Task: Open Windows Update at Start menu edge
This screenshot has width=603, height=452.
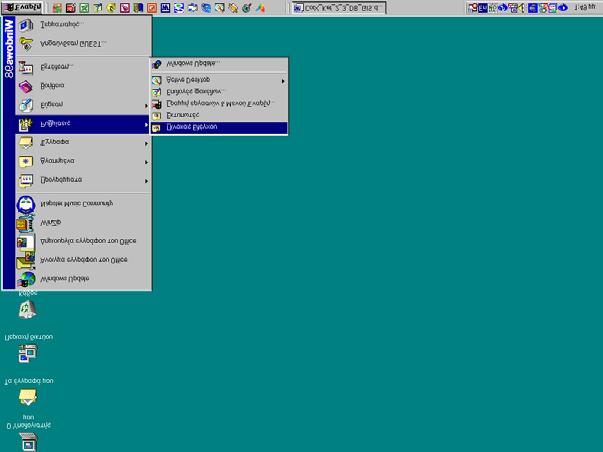Action: coord(83,279)
